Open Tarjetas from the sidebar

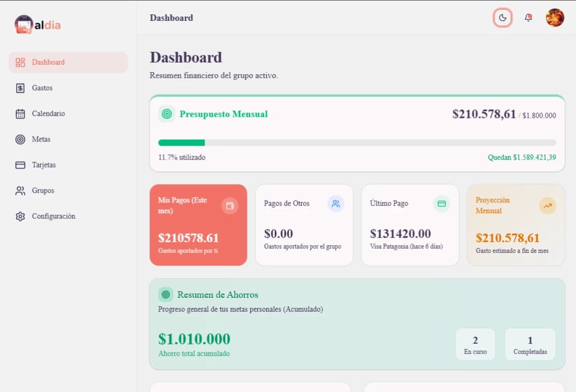tap(68, 165)
